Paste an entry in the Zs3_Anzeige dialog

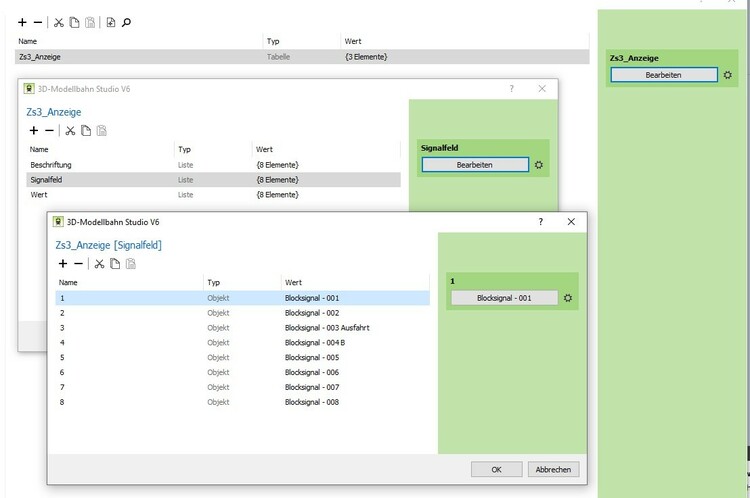101,131
